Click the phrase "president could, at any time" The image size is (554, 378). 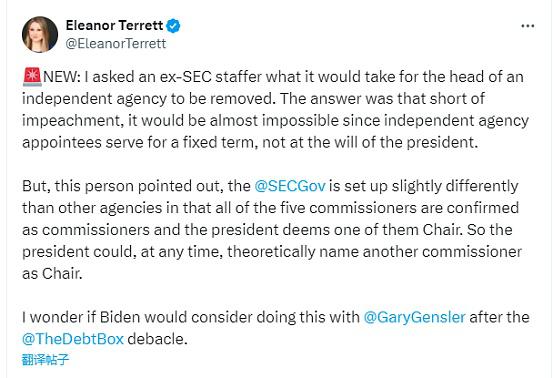pyautogui.click(x=122, y=252)
